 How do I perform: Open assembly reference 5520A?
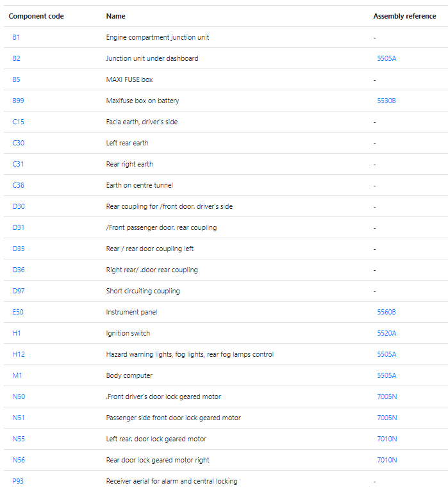386,333
